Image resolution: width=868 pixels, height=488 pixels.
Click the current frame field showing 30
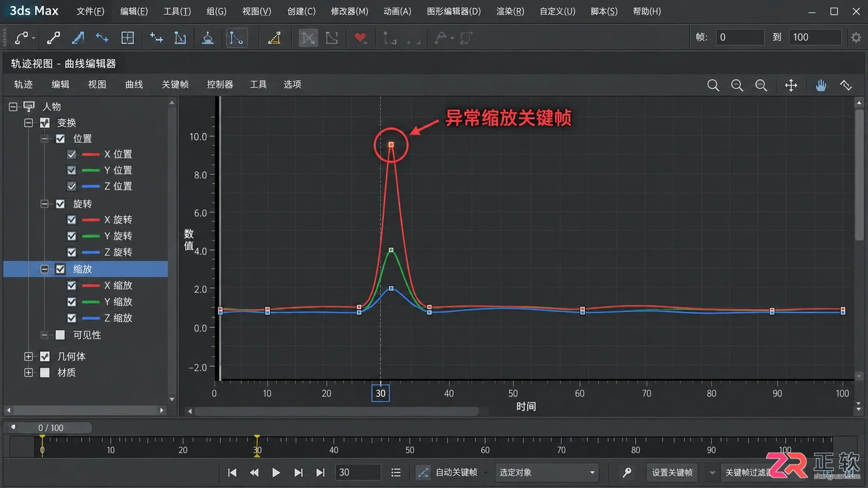[357, 472]
